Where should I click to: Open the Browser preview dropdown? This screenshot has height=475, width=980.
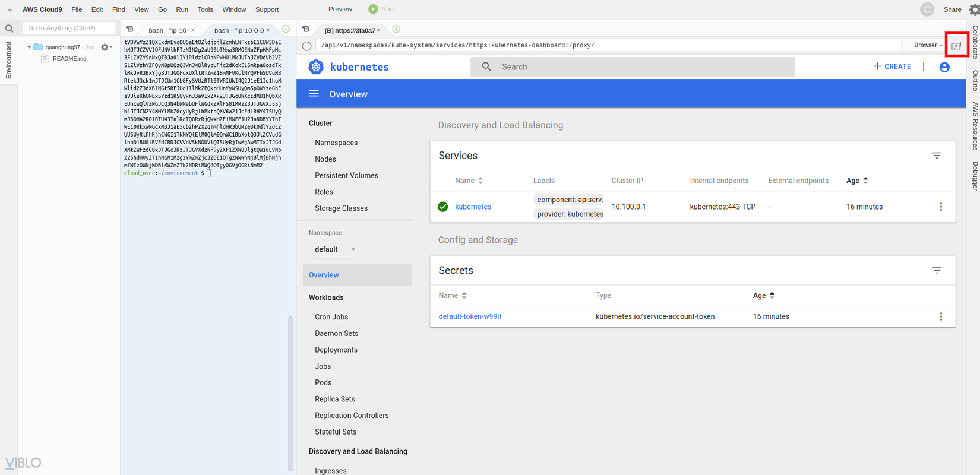tap(928, 45)
